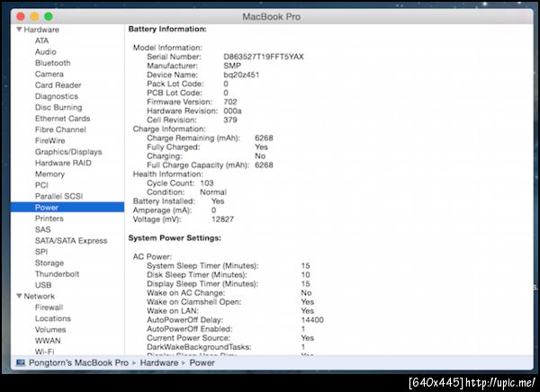Click the Network category label in the sidebar
Screen dimensions: 540x392
tap(40, 296)
